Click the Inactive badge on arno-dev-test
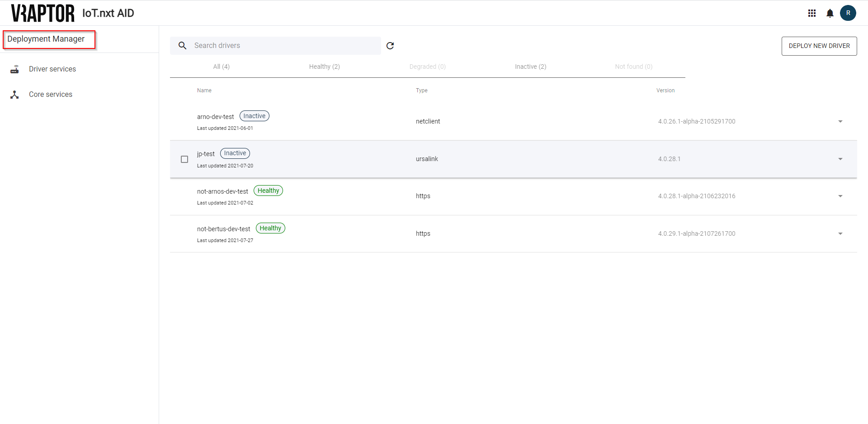Viewport: 868px width, 424px height. pyautogui.click(x=254, y=115)
